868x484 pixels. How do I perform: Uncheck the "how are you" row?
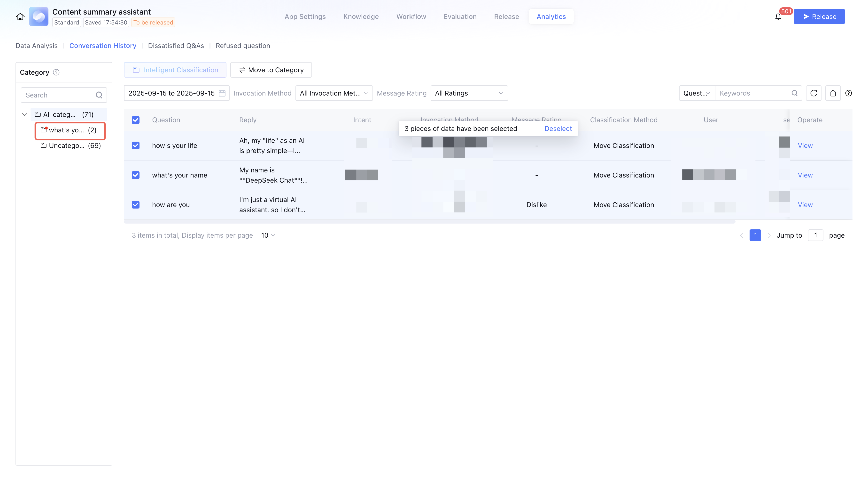pos(135,205)
